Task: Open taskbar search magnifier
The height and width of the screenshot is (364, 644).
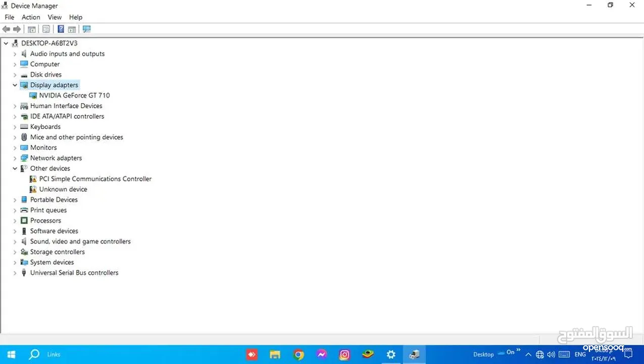Action: (34, 354)
